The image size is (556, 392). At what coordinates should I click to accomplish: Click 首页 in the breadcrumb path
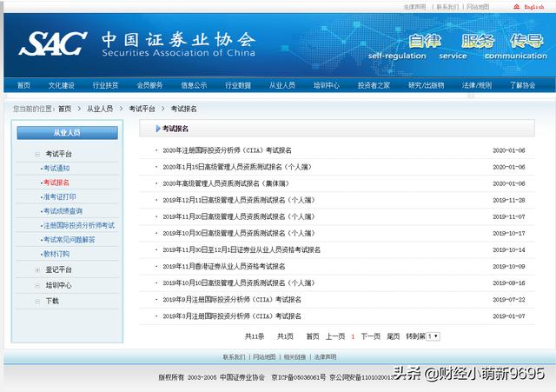(x=64, y=109)
